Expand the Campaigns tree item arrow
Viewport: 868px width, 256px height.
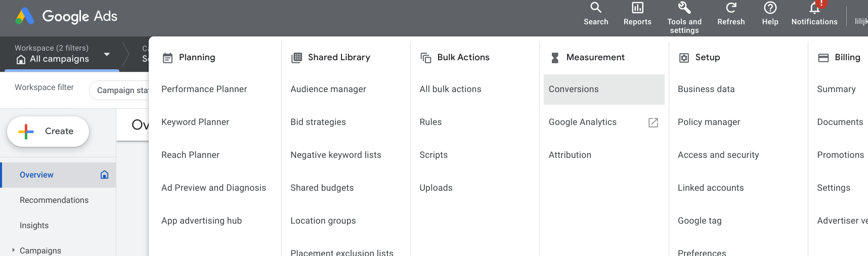click(x=13, y=250)
